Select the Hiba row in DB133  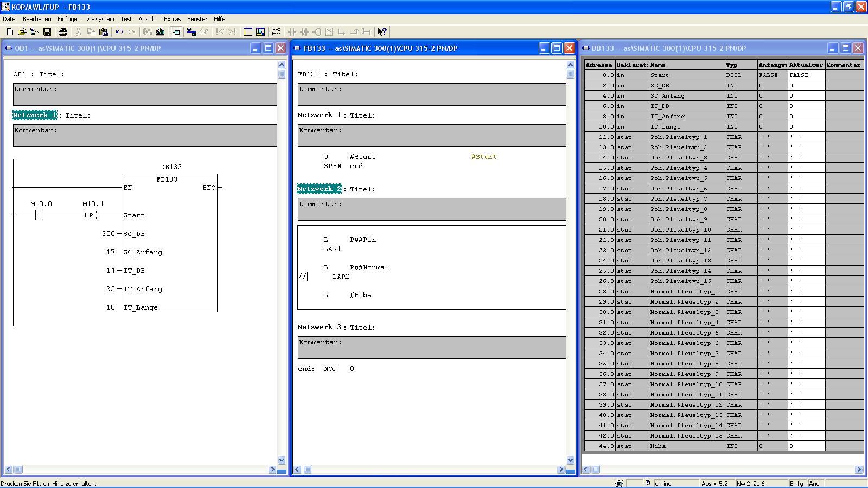724,446
